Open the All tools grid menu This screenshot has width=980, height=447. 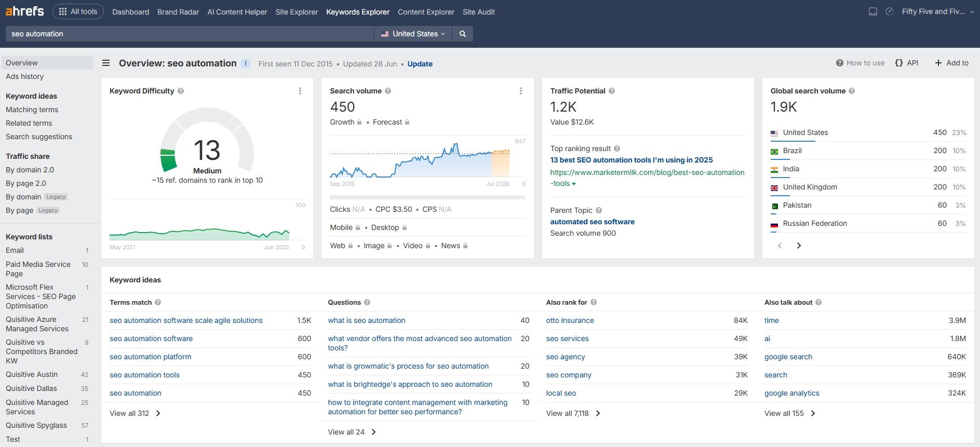point(78,11)
